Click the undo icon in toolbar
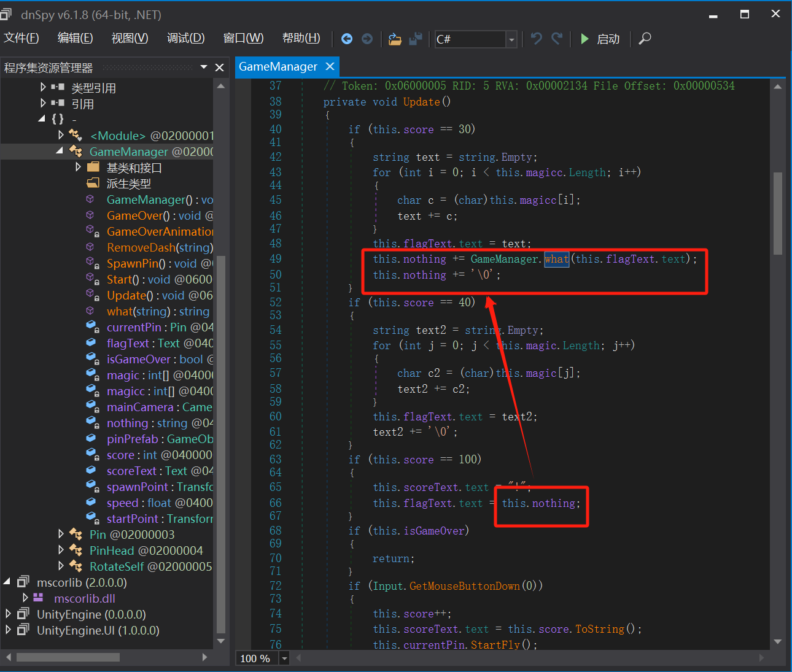792x672 pixels. 537,39
